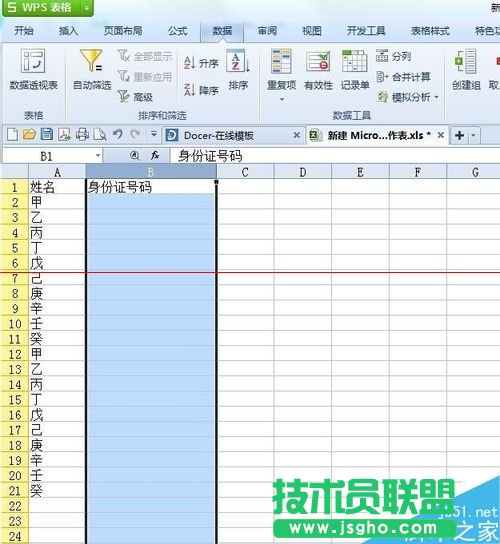Open dropdown next to new tab plus
Image resolution: width=500 pixels, height=544 pixels.
[474, 135]
